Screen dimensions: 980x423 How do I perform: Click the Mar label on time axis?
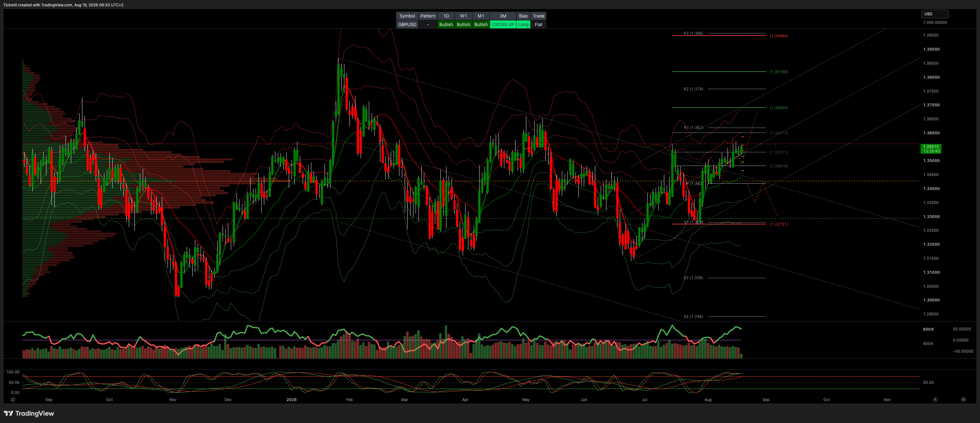(404, 400)
